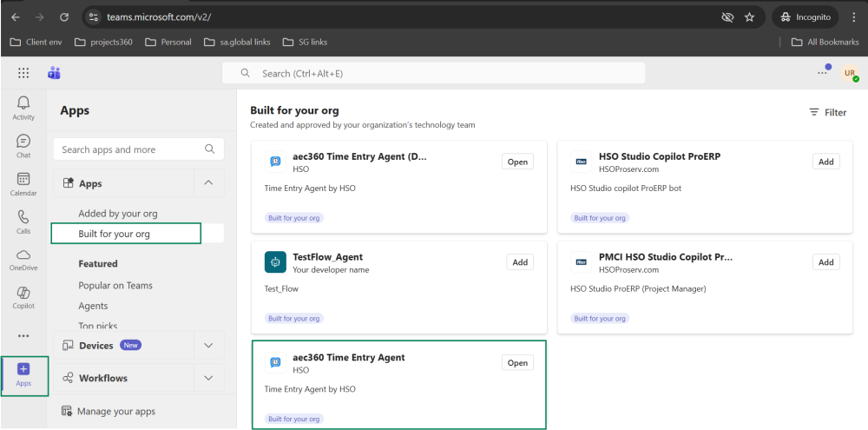Click the app launcher waffle icon
Screen dimensions: 868x430
click(x=23, y=73)
